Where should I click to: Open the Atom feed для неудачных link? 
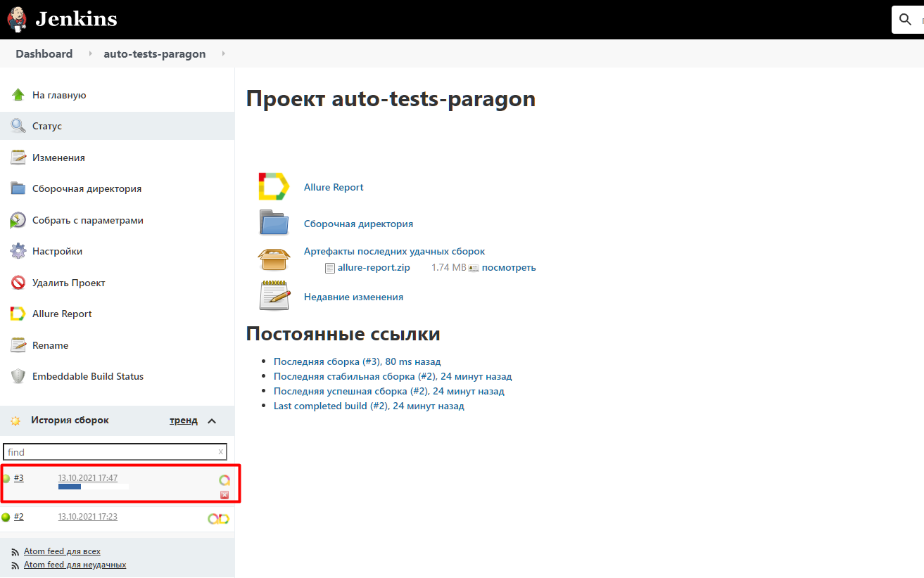click(75, 565)
